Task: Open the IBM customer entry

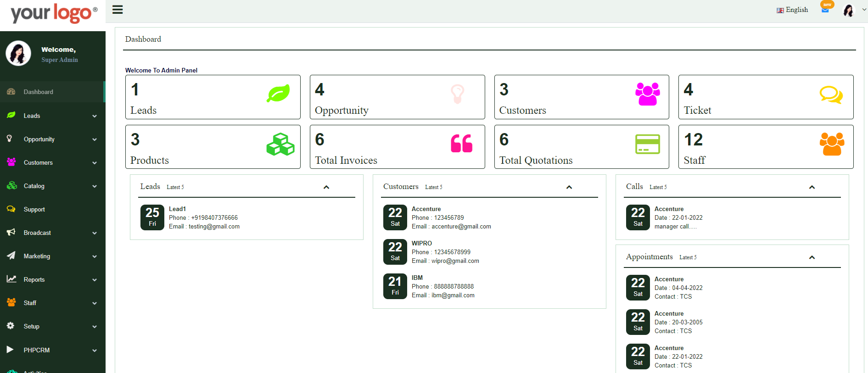Action: (x=417, y=278)
